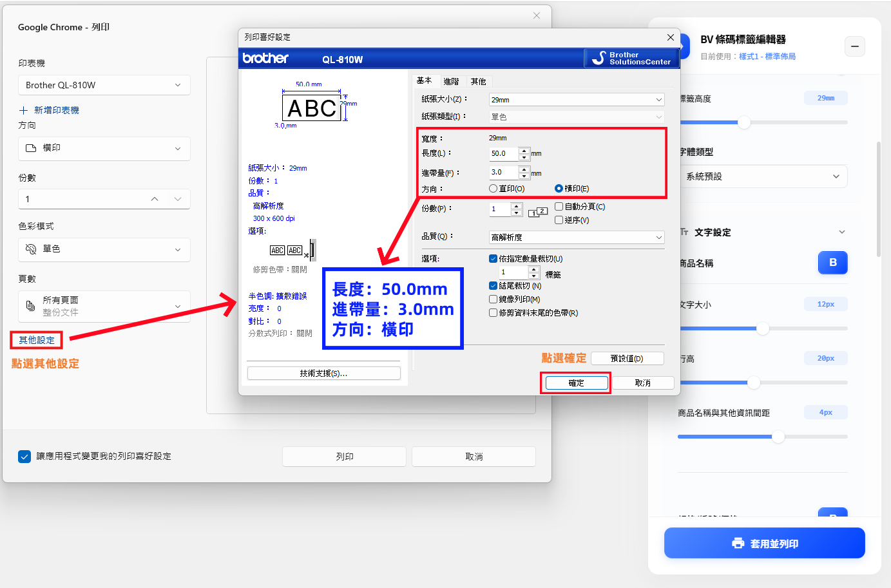
Task: Click the OK (確定) button
Action: 577,383
